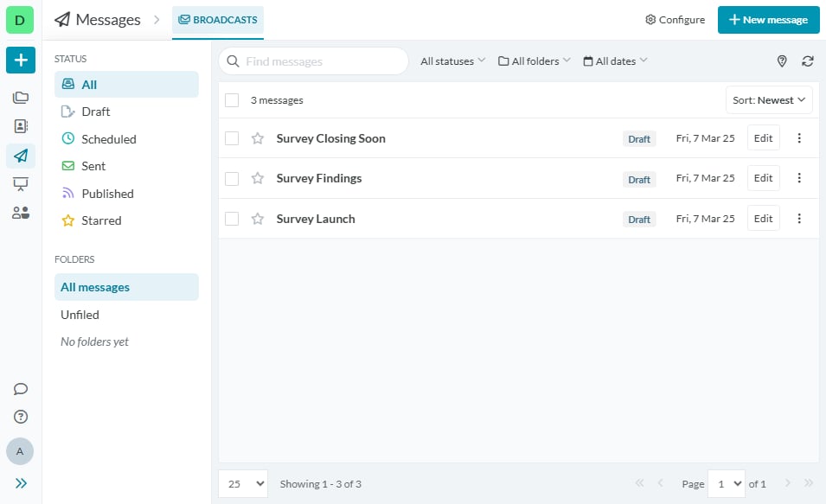
Task: Go to next page arrow
Action: pyautogui.click(x=788, y=483)
